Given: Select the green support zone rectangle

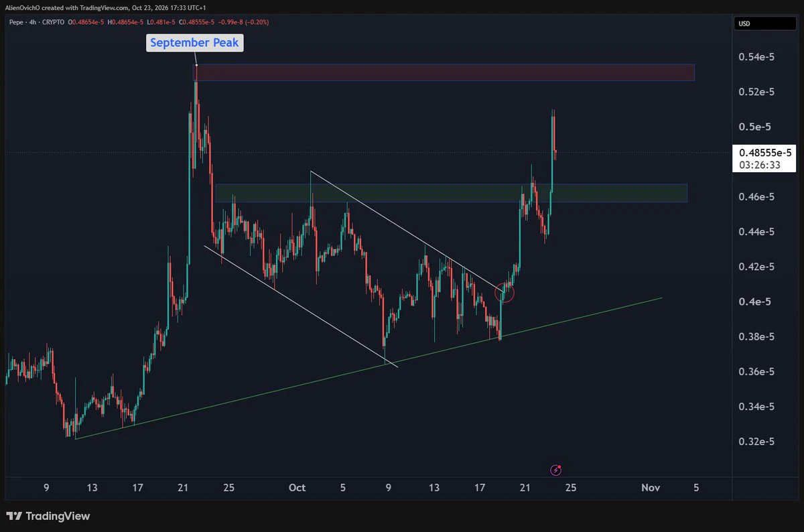Looking at the screenshot, I should coord(451,193).
